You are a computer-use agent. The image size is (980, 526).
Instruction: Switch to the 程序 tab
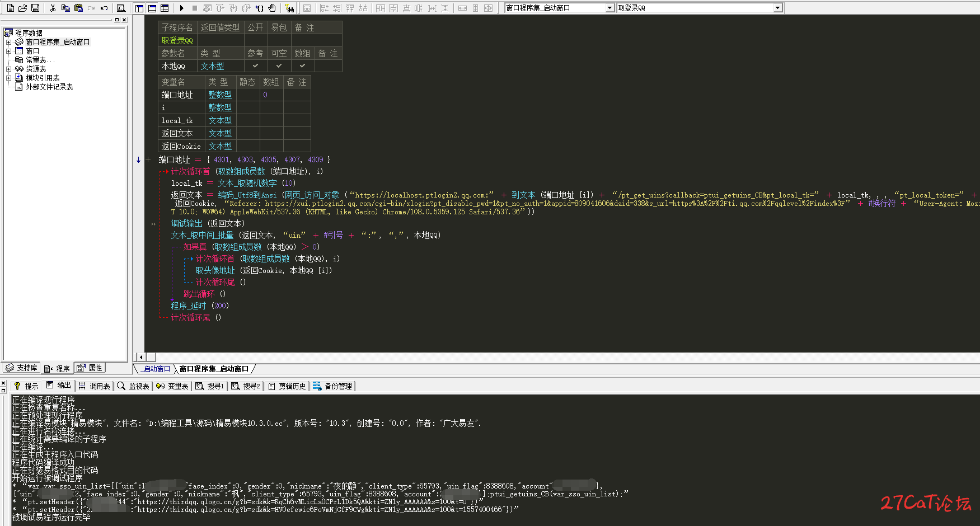tap(57, 368)
